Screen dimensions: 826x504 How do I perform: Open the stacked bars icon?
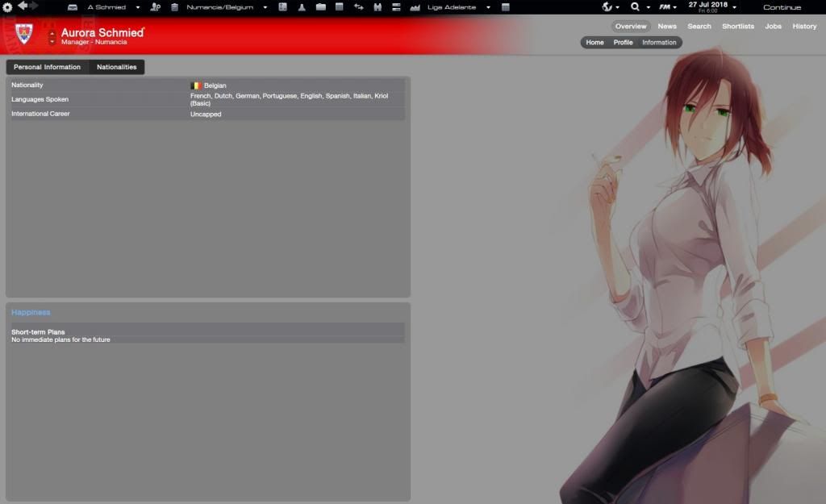pos(396,7)
